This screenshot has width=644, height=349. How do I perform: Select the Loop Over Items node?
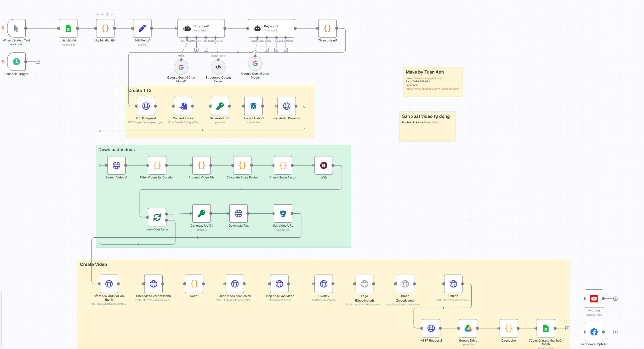(x=157, y=217)
